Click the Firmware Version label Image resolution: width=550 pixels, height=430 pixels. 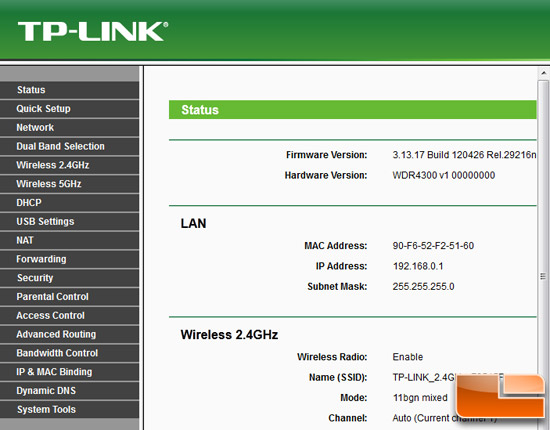click(x=327, y=155)
